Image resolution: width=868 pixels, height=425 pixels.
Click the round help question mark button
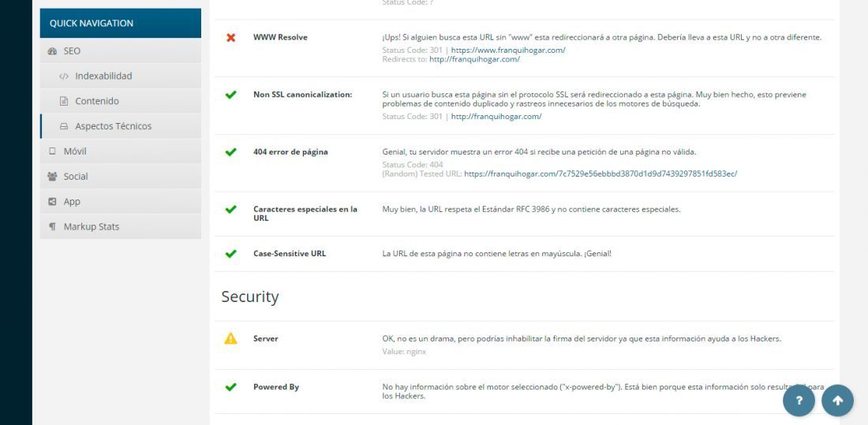click(x=799, y=400)
